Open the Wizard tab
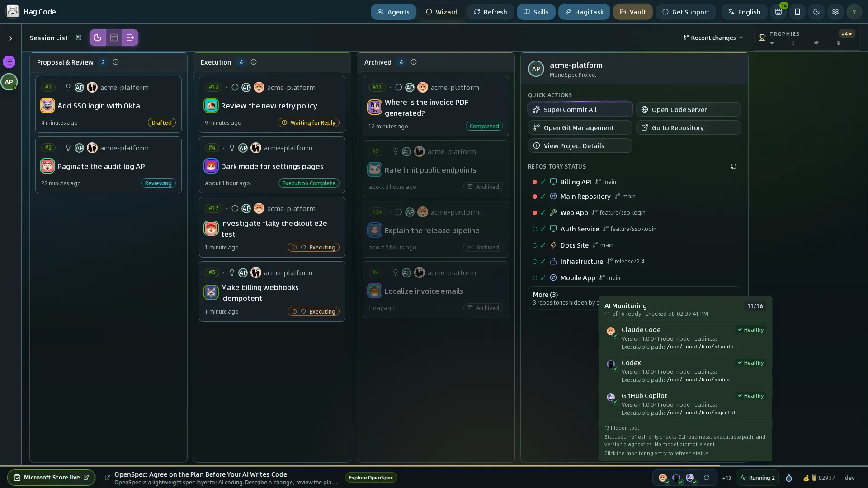This screenshot has width=868, height=488. tap(442, 12)
